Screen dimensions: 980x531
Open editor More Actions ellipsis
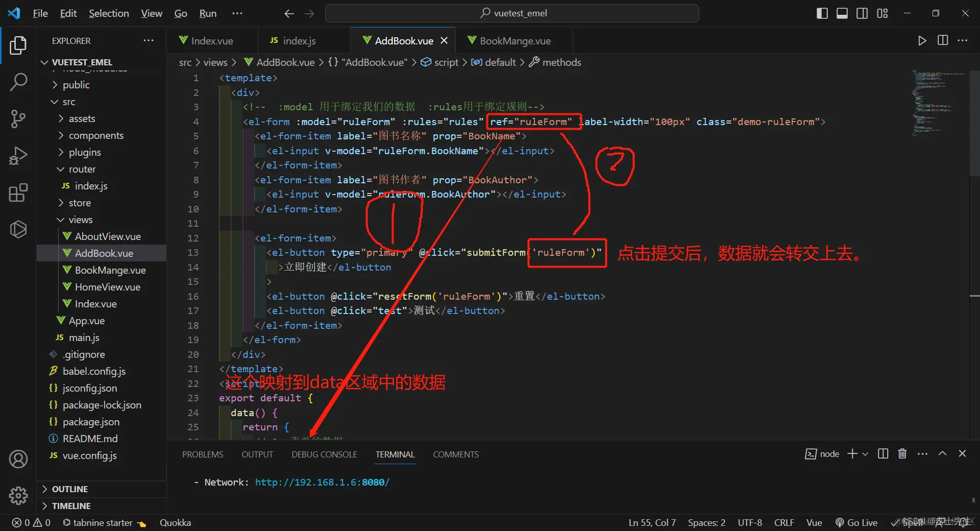click(x=963, y=41)
